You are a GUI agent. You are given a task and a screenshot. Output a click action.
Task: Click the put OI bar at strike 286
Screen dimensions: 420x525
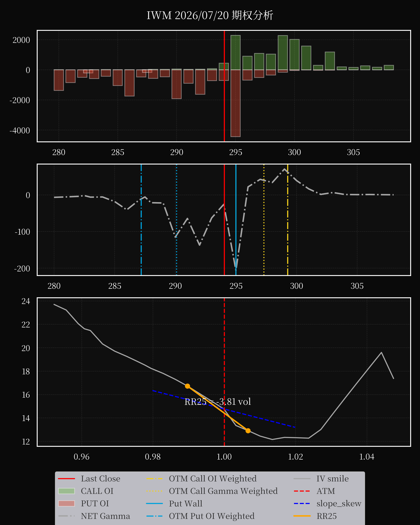[x=129, y=83]
